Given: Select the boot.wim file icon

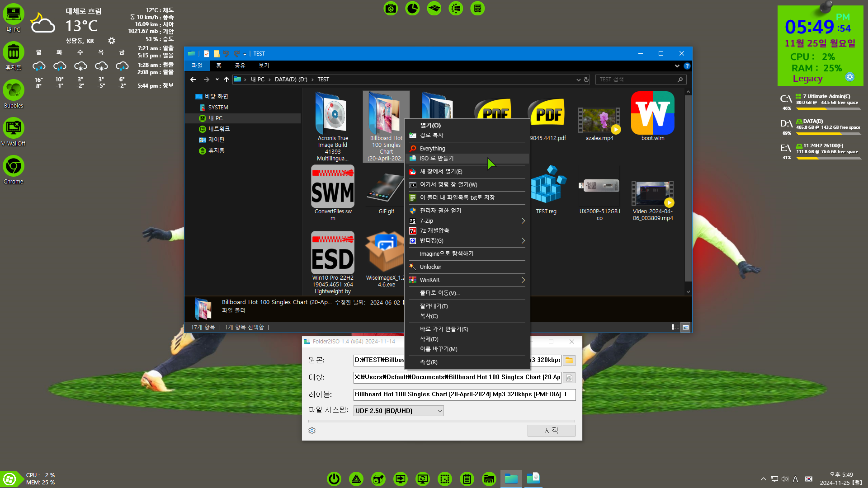Looking at the screenshot, I should (653, 117).
